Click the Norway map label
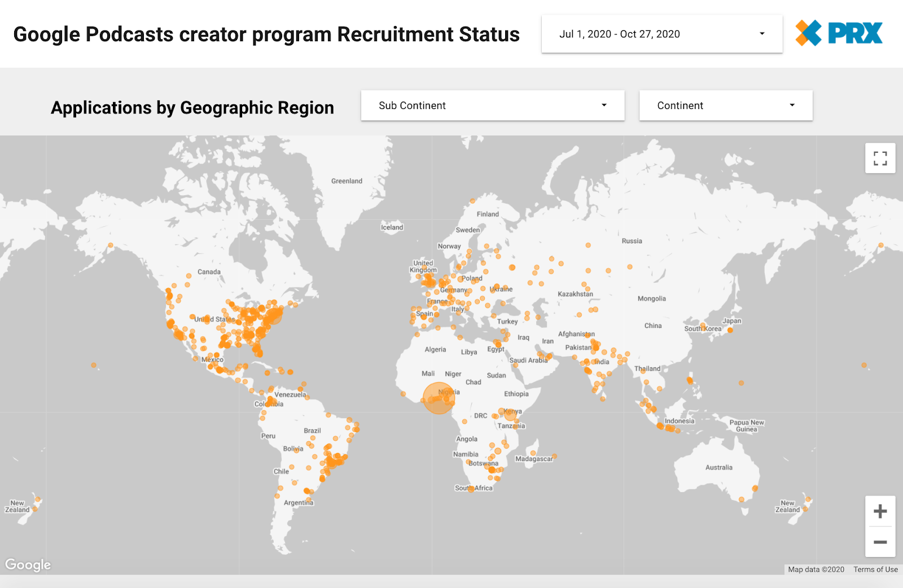This screenshot has width=903, height=588. [x=449, y=247]
